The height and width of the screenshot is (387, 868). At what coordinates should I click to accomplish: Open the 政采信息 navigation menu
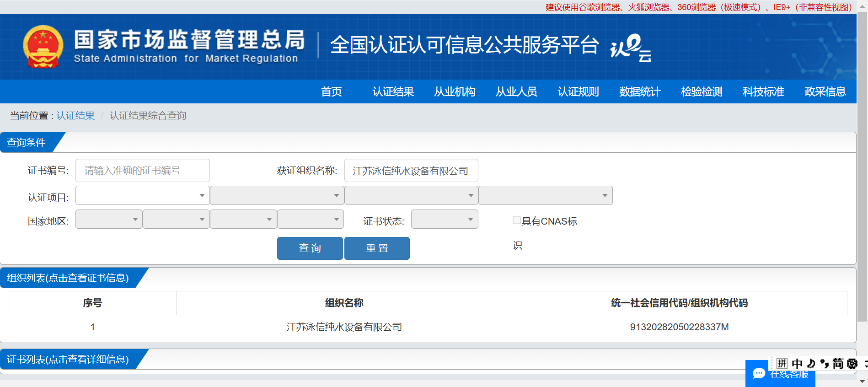(x=825, y=91)
